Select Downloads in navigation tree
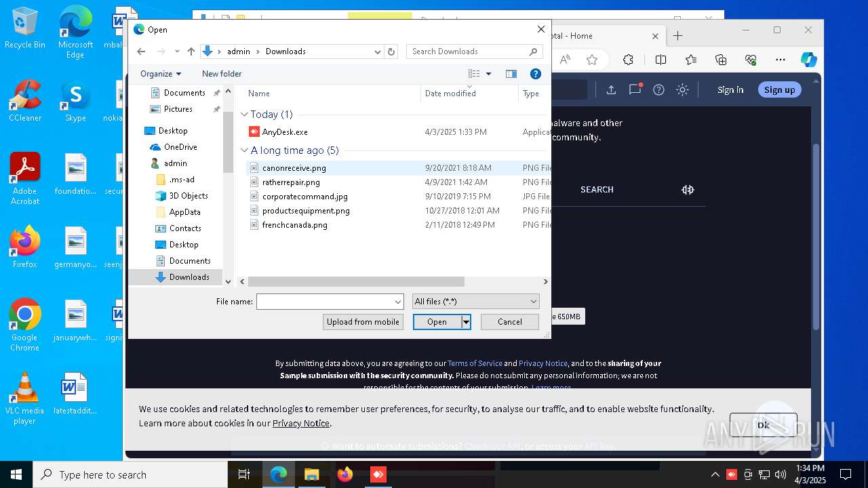This screenshot has height=488, width=868. (189, 277)
